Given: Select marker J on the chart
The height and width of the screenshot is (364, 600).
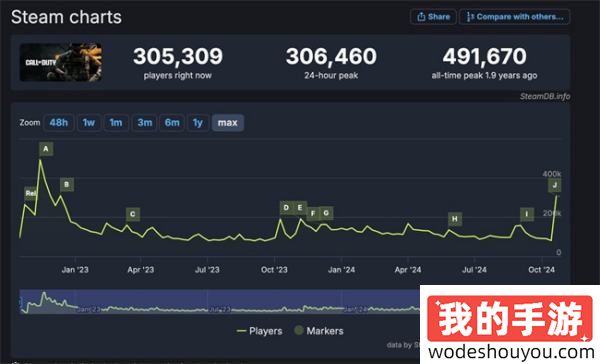Looking at the screenshot, I should [554, 186].
